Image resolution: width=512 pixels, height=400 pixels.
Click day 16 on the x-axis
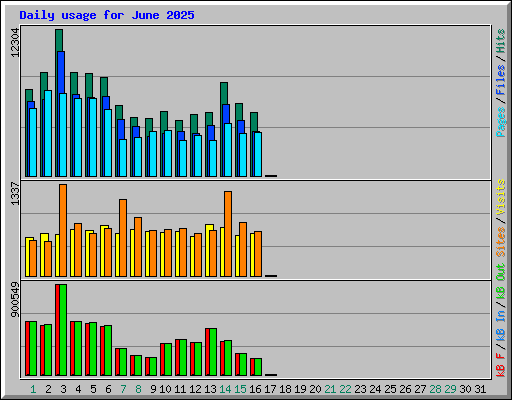coord(255,389)
